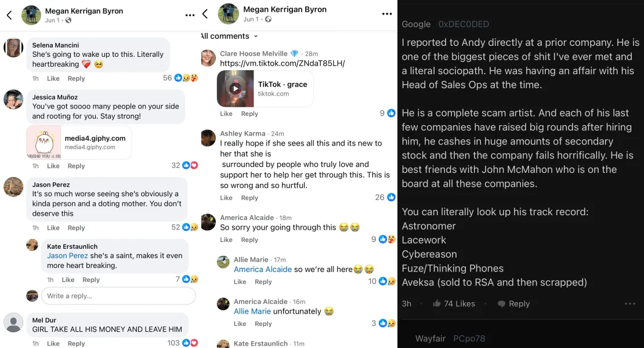Like Ashley Karma's comment
This screenshot has height=348, width=644.
click(226, 198)
